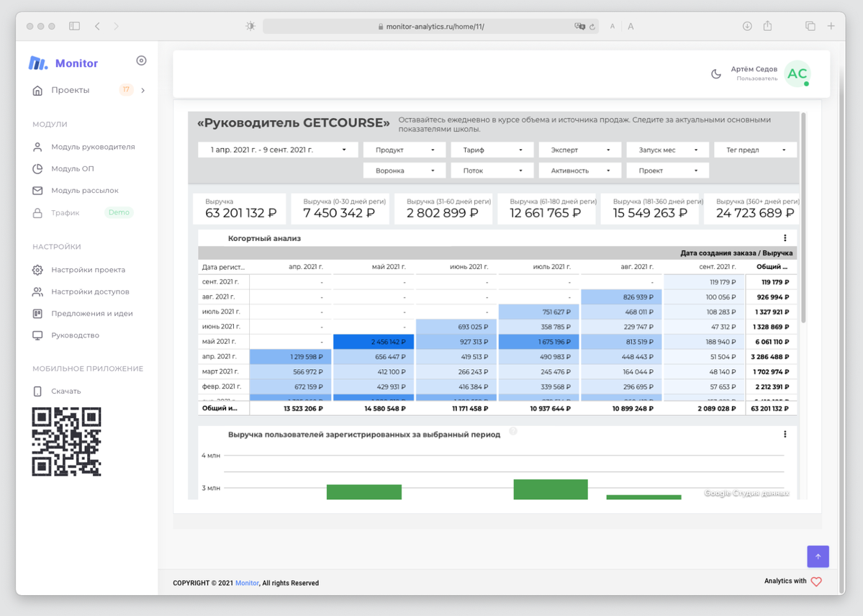Click the Скачать phone icon
863x616 pixels.
click(x=37, y=391)
